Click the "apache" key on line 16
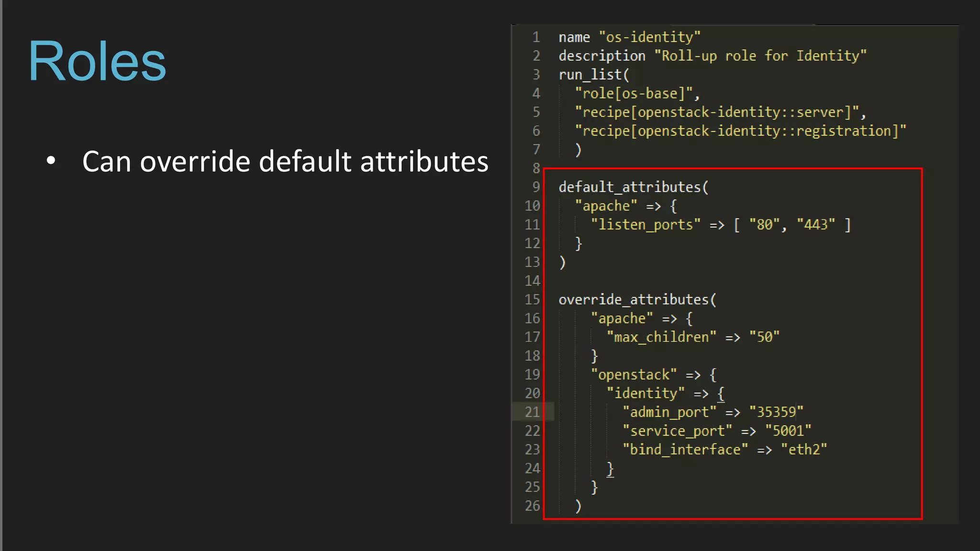 tap(622, 318)
